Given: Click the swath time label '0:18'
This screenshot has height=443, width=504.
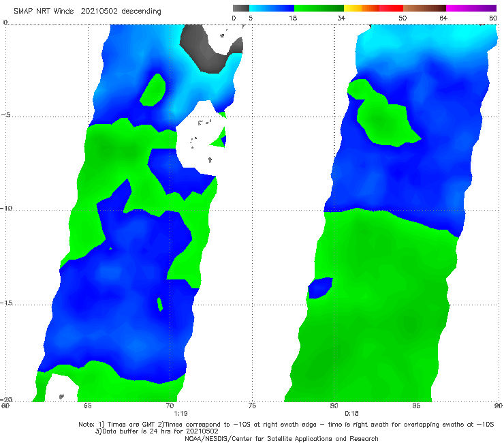Looking at the screenshot, I should [x=351, y=414].
